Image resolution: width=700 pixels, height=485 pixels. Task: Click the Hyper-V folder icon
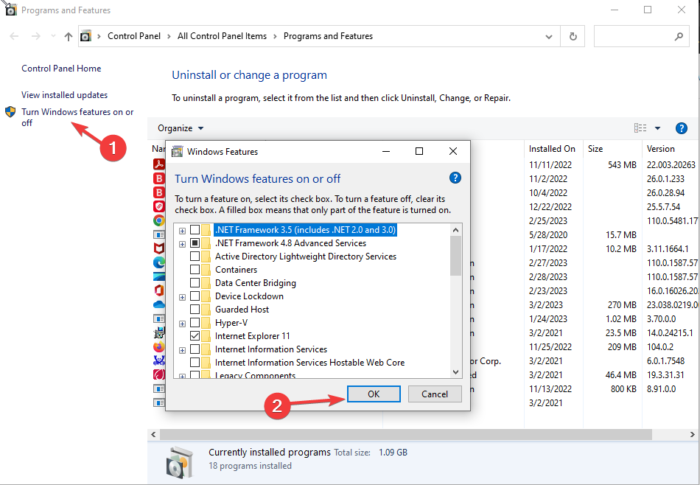point(206,322)
